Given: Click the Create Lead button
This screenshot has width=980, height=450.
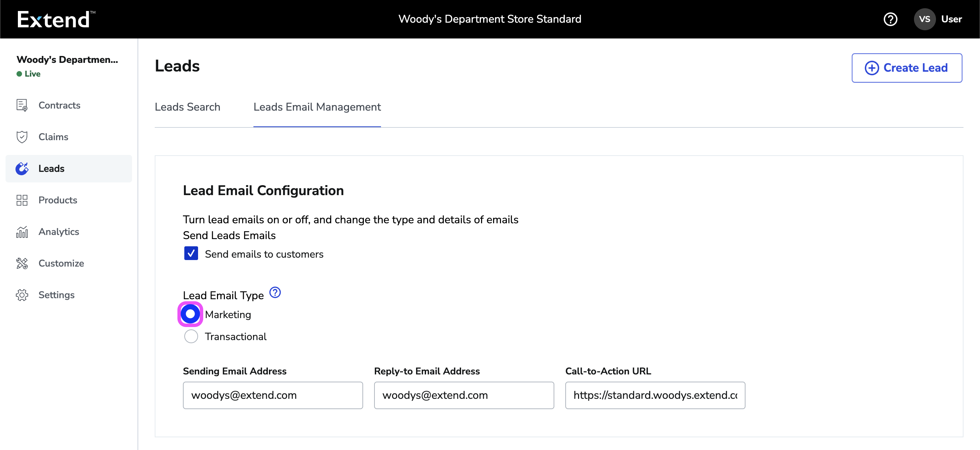Looking at the screenshot, I should (x=906, y=68).
